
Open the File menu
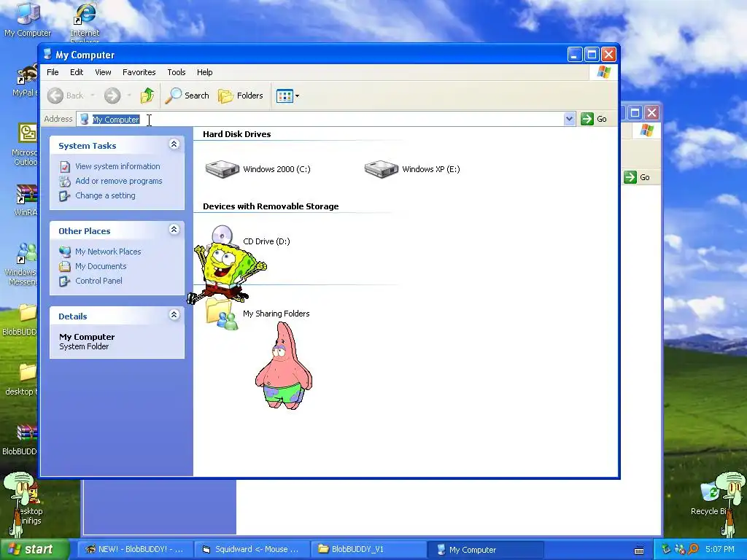(53, 72)
